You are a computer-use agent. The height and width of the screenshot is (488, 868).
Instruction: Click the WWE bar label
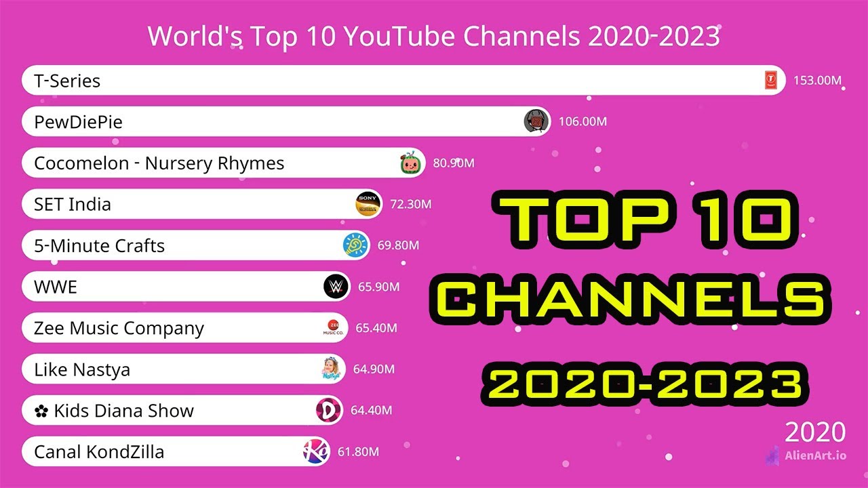(56, 287)
